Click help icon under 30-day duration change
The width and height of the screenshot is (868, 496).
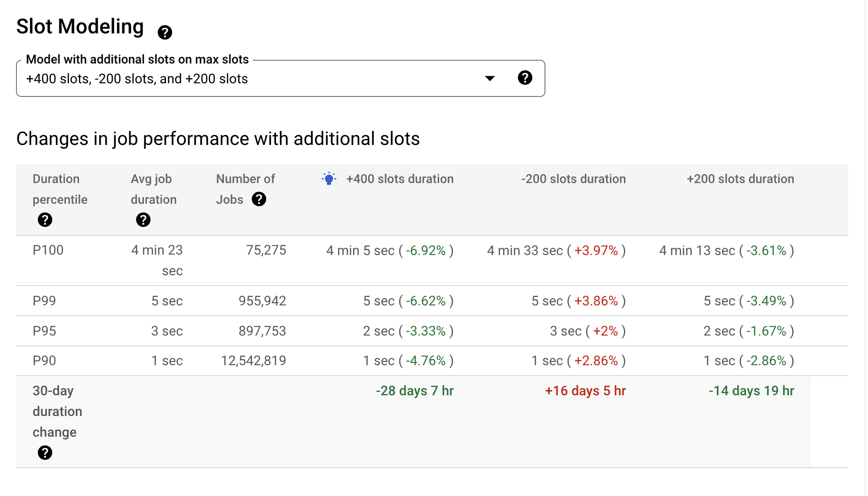coord(45,453)
